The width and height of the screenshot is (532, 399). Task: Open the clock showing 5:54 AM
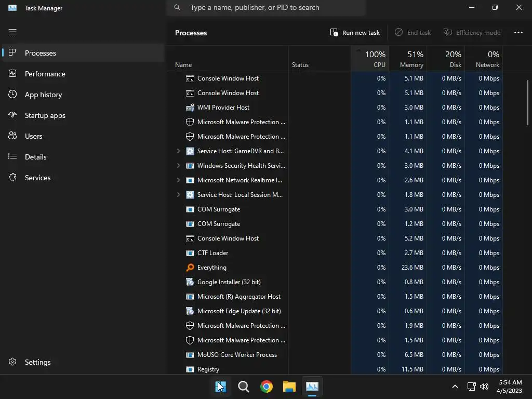tap(509, 387)
